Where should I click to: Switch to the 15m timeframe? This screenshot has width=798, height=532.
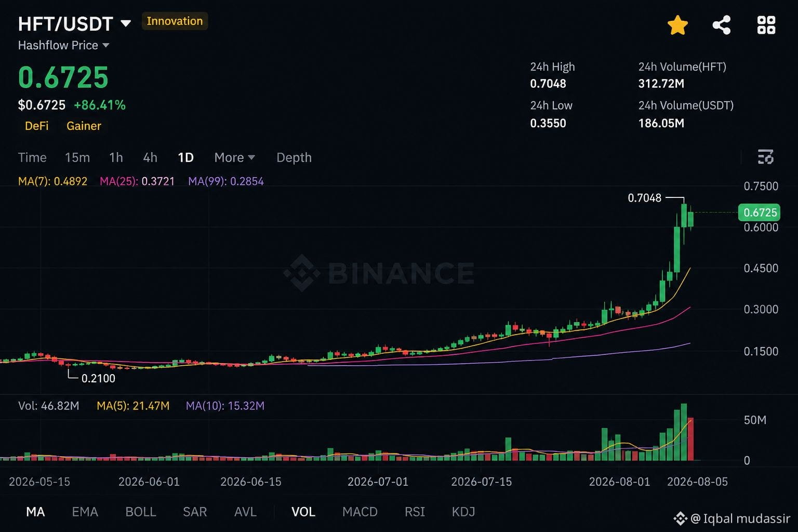[77, 157]
